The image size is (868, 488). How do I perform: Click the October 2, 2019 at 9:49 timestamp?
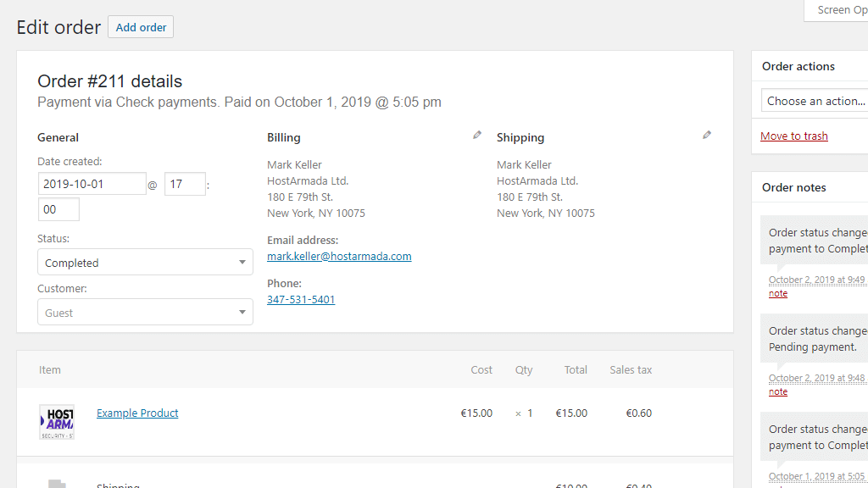pyautogui.click(x=817, y=280)
